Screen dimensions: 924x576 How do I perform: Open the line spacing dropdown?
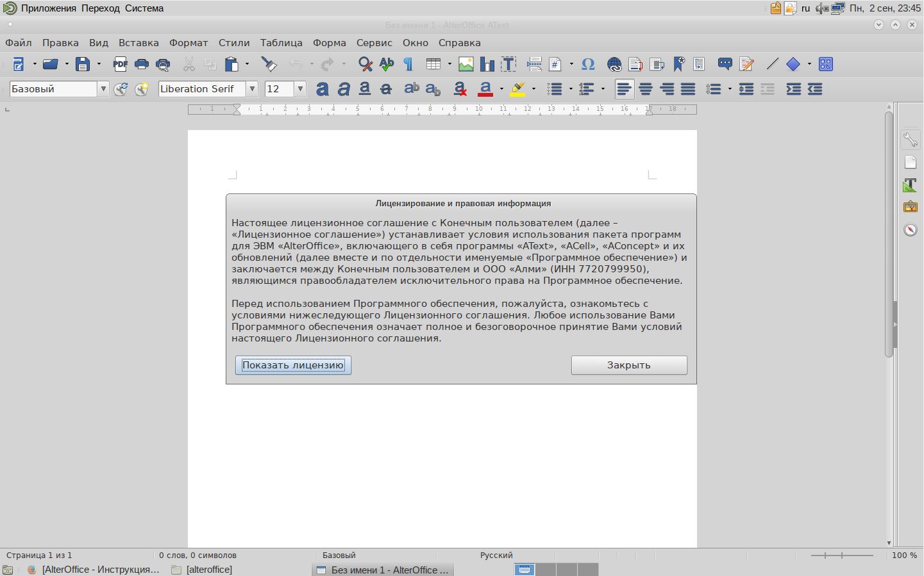(x=730, y=89)
